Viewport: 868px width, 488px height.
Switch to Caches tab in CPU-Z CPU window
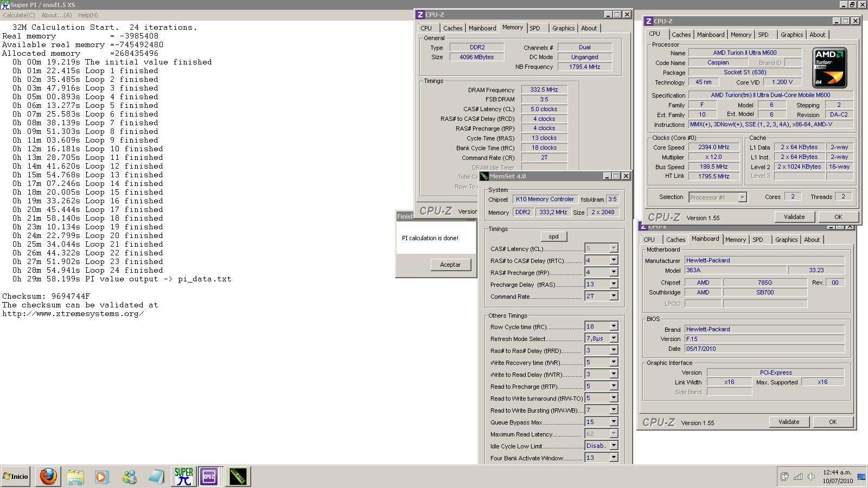681,35
